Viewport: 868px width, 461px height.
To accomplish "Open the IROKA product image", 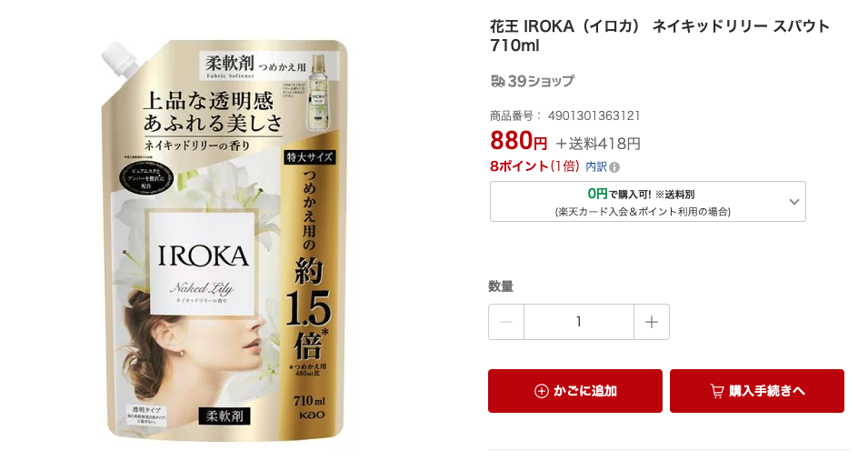I will tap(224, 239).
